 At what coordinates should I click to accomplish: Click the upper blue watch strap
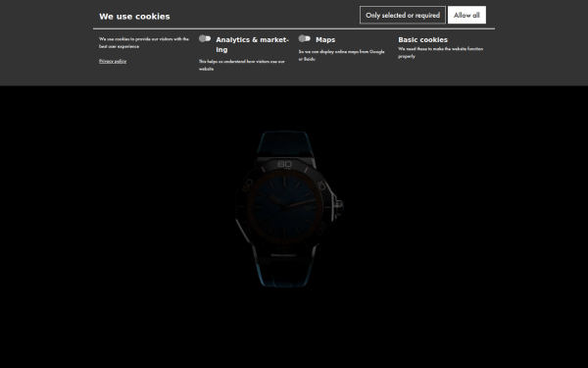(x=284, y=142)
